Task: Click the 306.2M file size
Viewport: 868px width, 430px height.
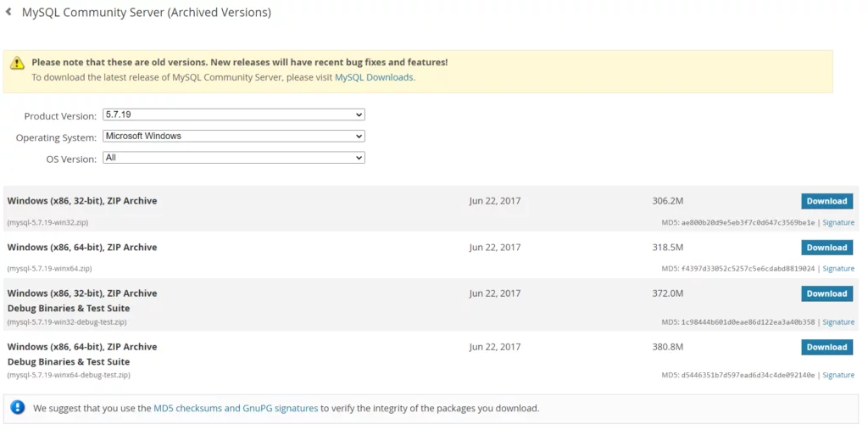Action: point(668,201)
